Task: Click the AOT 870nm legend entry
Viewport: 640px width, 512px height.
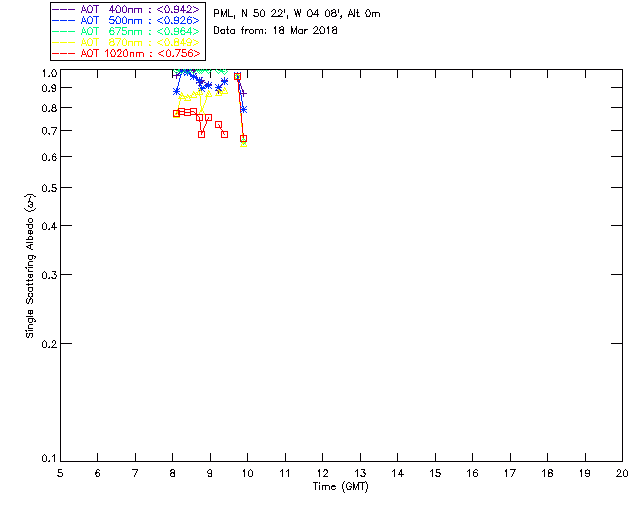Action: [x=127, y=42]
